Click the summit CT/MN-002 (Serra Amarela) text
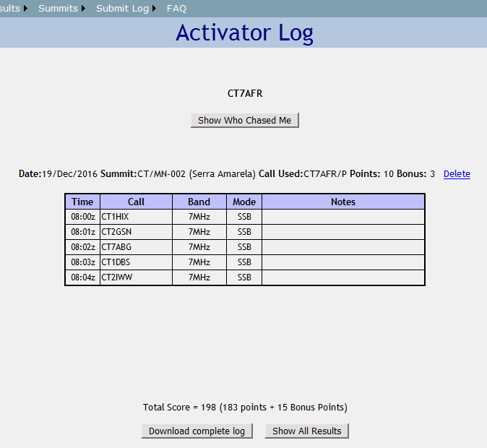 tap(196, 173)
